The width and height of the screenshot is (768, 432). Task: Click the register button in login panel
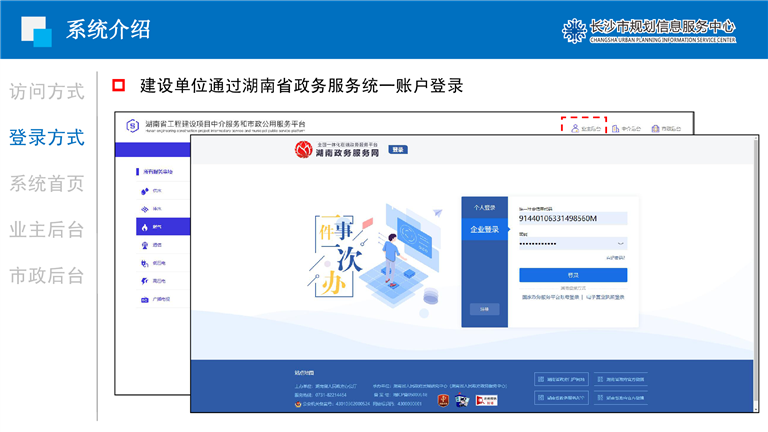(483, 309)
